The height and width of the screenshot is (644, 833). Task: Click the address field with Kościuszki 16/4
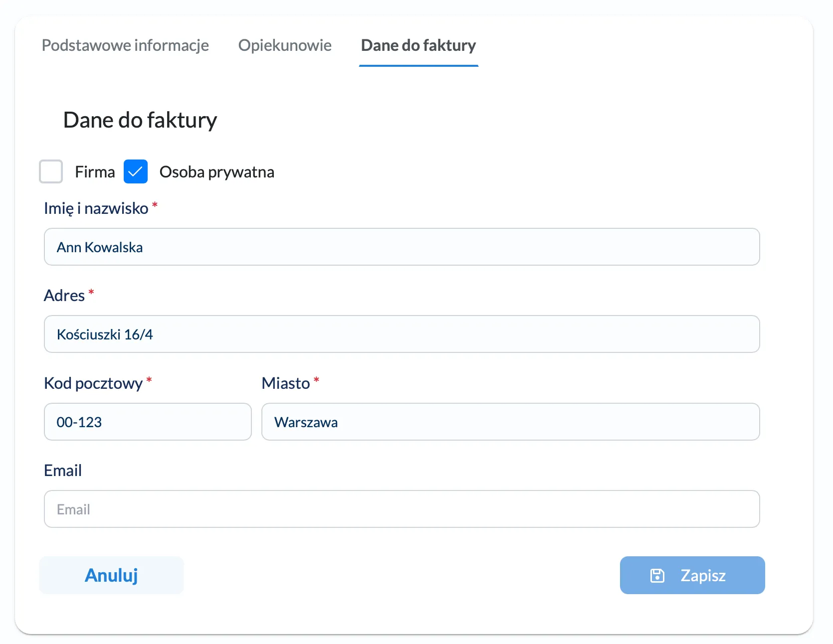(402, 334)
